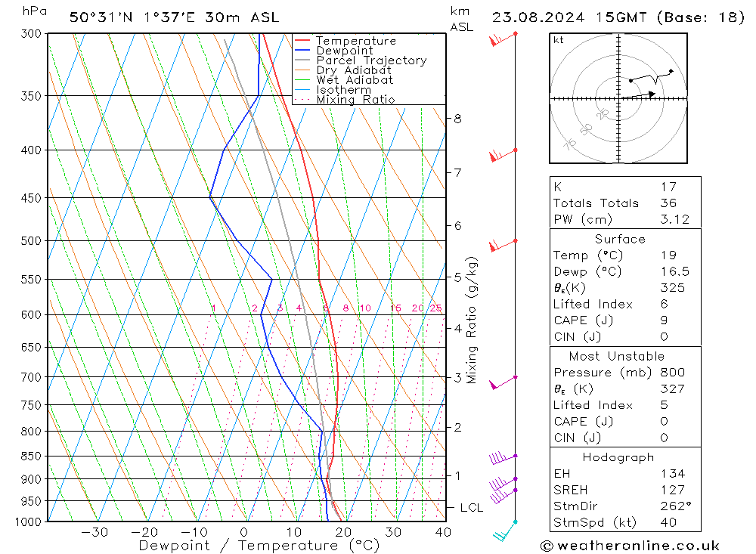Click the Most Unstable Pressure value 800
Screen dimensions: 756x554
click(672, 372)
